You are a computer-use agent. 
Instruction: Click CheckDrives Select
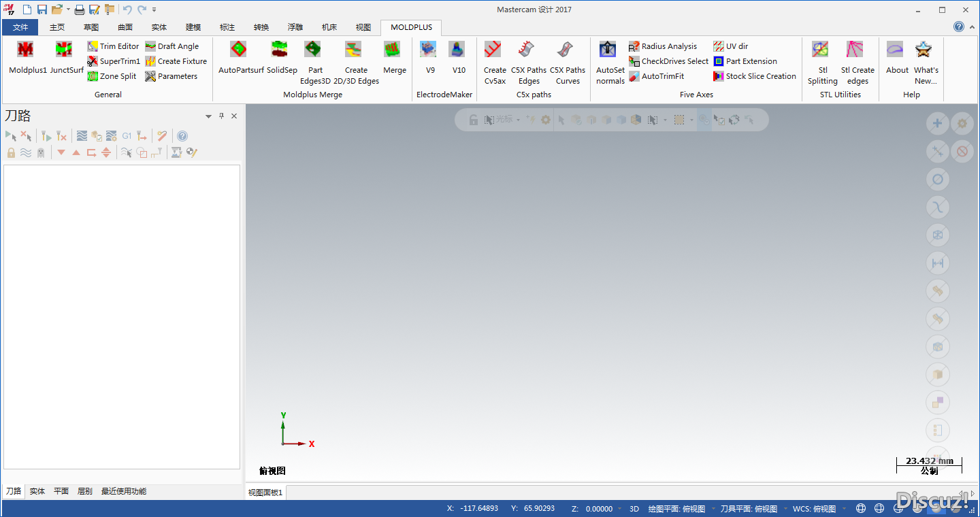pos(668,61)
